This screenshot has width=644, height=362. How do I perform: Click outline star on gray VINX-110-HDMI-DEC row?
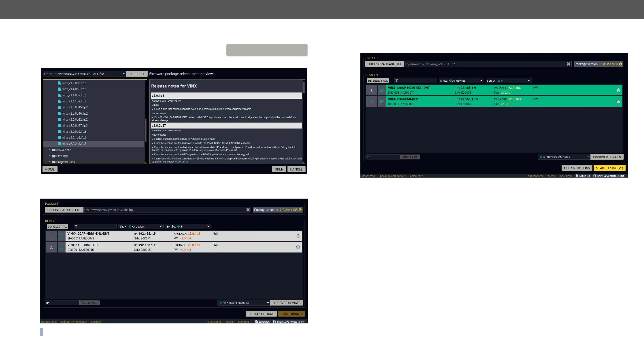[298, 247]
